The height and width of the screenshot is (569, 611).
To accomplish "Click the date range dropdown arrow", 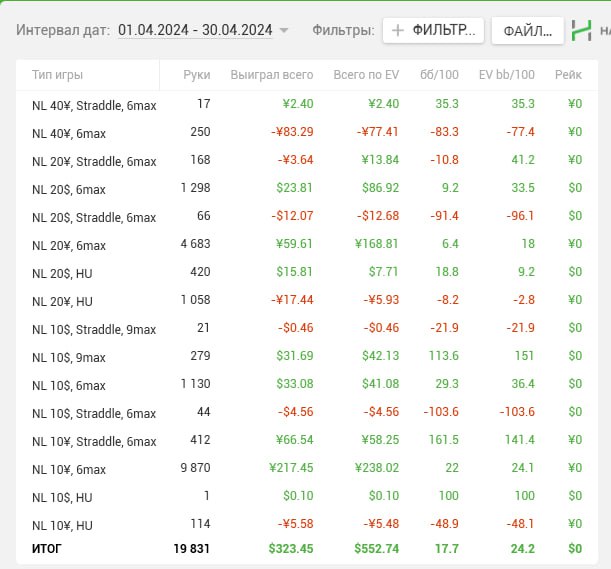I will (x=284, y=30).
